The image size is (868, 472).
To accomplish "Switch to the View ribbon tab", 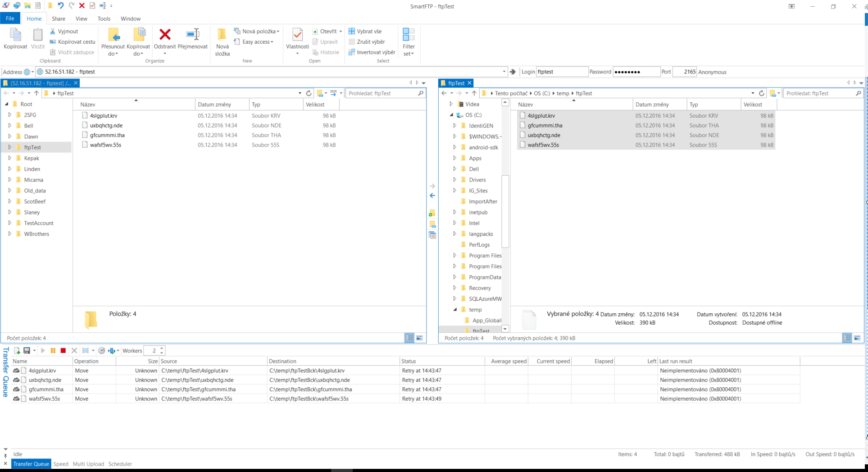I will [82, 19].
